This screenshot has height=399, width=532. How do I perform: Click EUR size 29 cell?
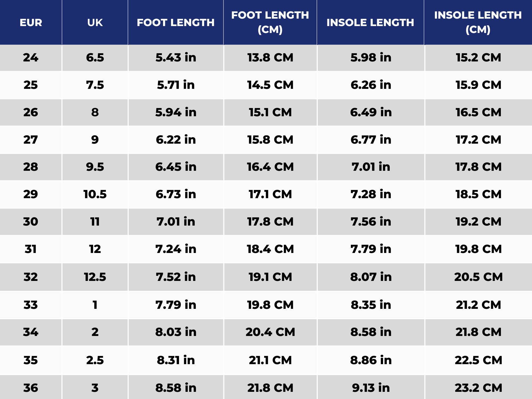(x=31, y=194)
